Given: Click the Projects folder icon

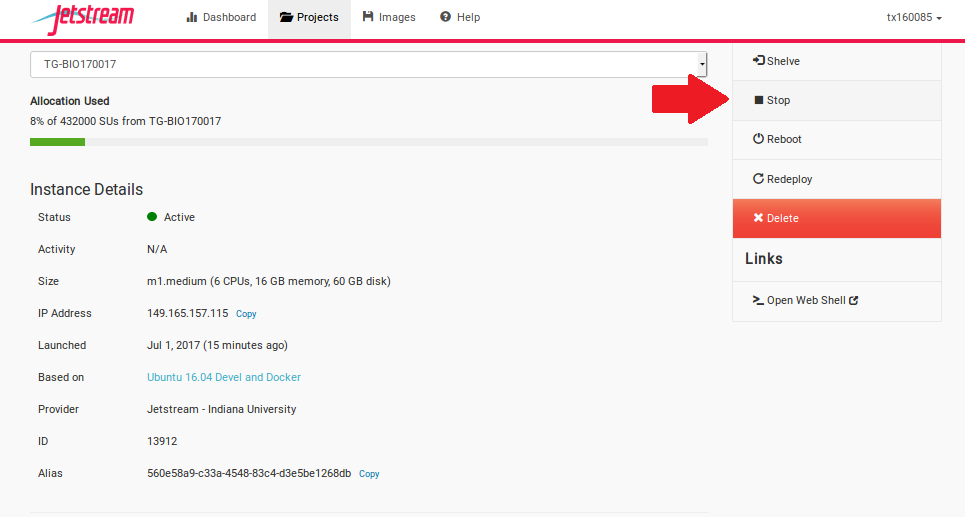Looking at the screenshot, I should (x=286, y=17).
